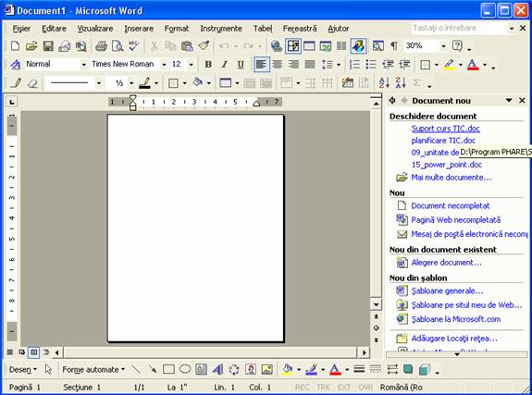Click the Insert Hyperlink globe icon
The height and width of the screenshot is (395, 532).
pyautogui.click(x=277, y=46)
